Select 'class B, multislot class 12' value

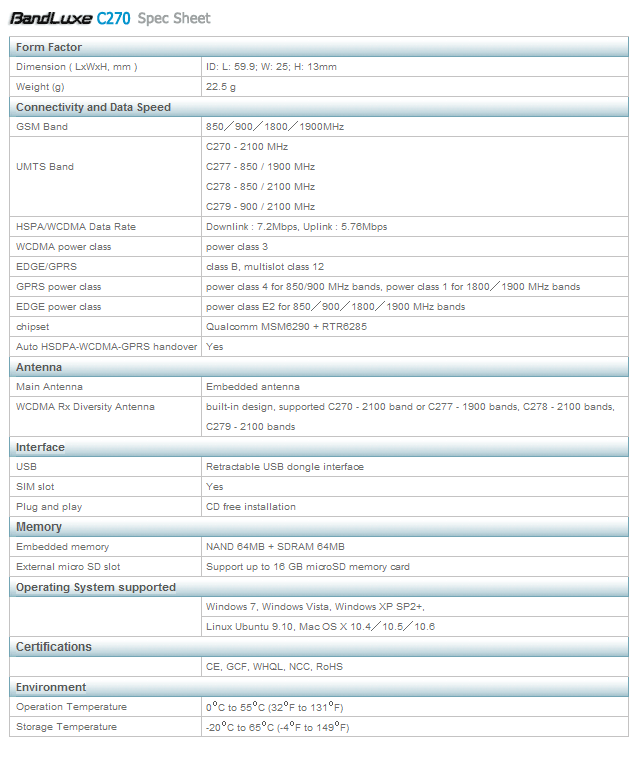[x=265, y=267]
